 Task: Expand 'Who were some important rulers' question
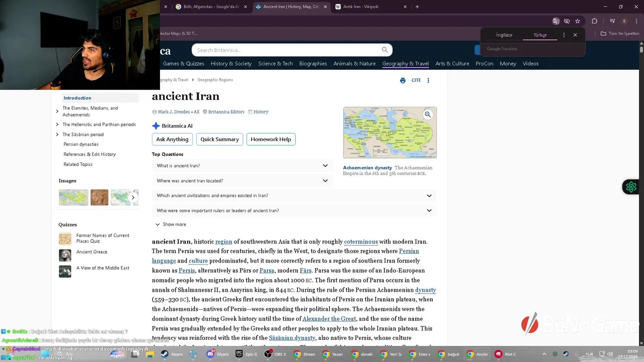[294, 211]
